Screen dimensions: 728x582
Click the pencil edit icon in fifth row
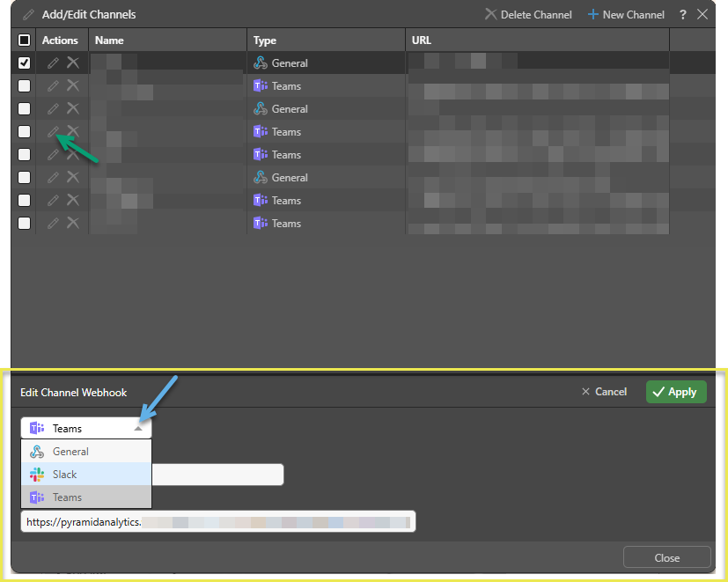53,155
